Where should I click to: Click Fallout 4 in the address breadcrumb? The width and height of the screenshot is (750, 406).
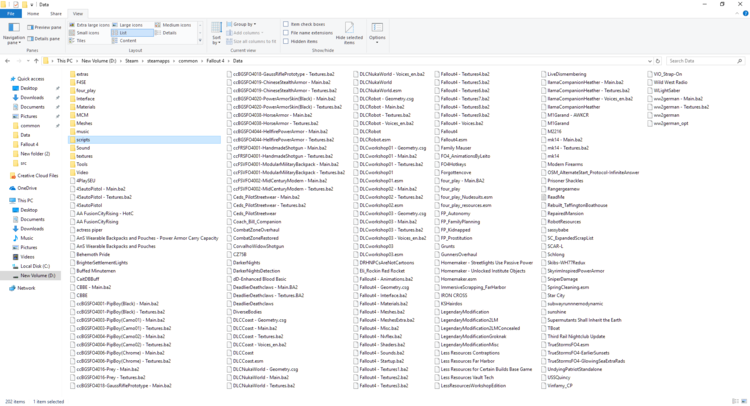pos(215,61)
